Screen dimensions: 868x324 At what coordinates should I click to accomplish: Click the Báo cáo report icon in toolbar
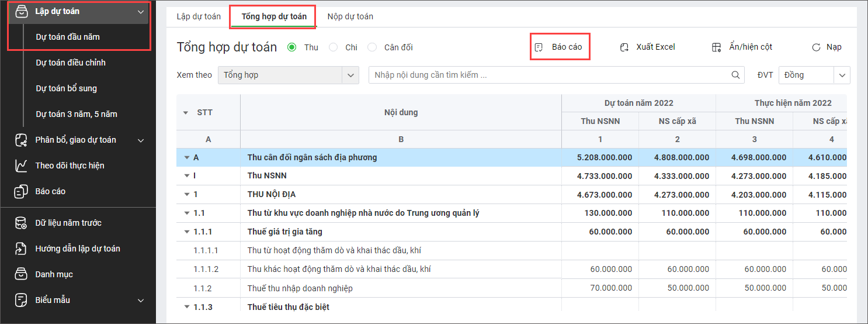tap(539, 47)
